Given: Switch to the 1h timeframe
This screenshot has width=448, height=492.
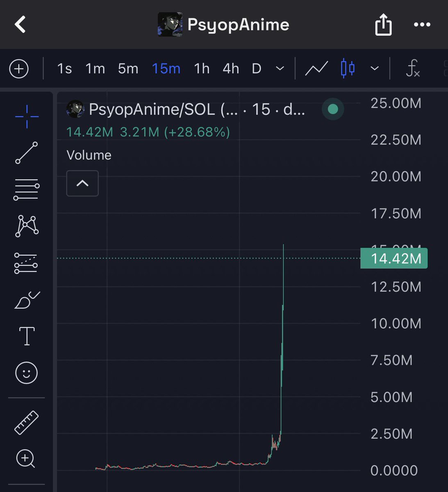Looking at the screenshot, I should point(202,68).
